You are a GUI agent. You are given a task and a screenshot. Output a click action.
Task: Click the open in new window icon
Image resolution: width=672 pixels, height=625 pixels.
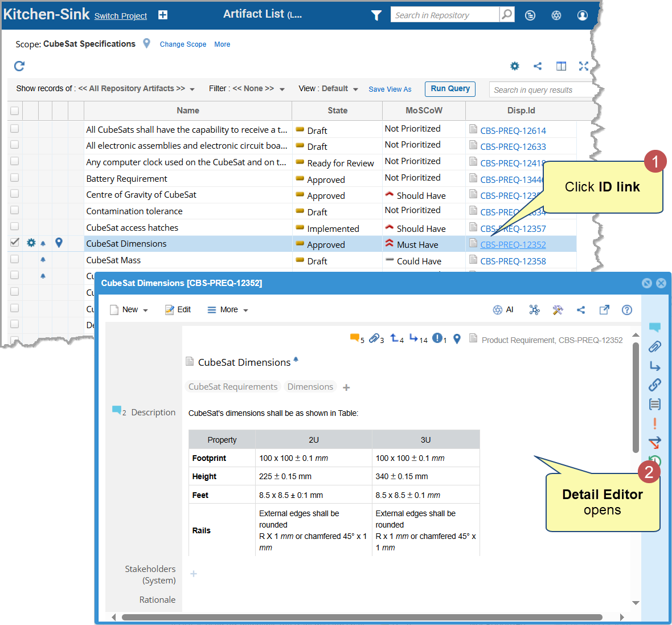click(604, 310)
